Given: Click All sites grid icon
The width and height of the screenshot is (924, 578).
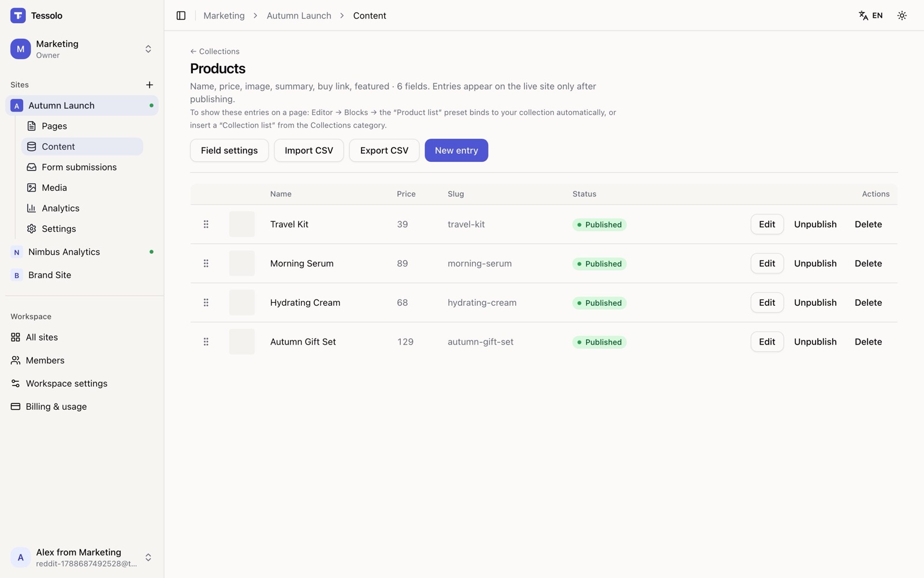Looking at the screenshot, I should [x=16, y=338].
